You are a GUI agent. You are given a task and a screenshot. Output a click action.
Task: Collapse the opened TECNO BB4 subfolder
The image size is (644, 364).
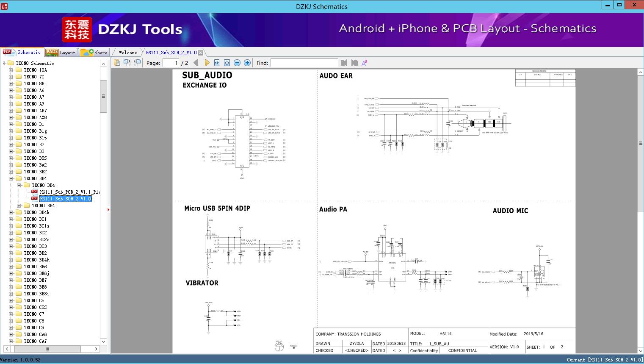(x=19, y=185)
